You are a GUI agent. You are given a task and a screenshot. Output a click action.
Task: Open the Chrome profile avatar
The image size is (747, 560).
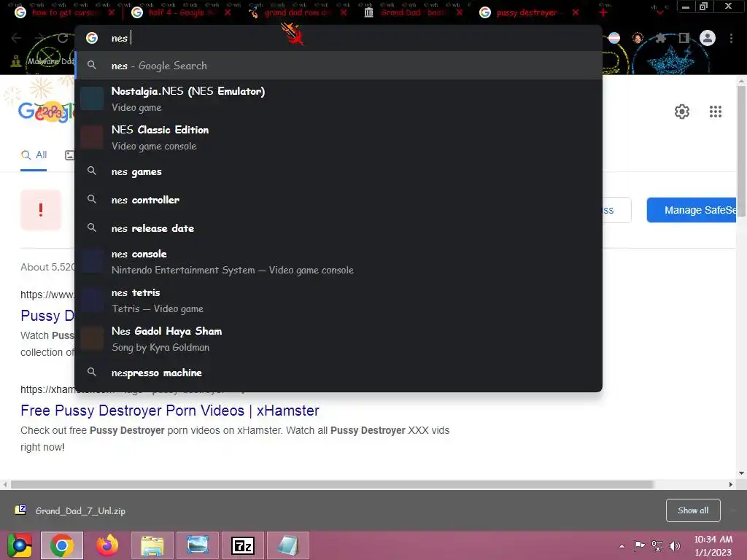[708, 38]
